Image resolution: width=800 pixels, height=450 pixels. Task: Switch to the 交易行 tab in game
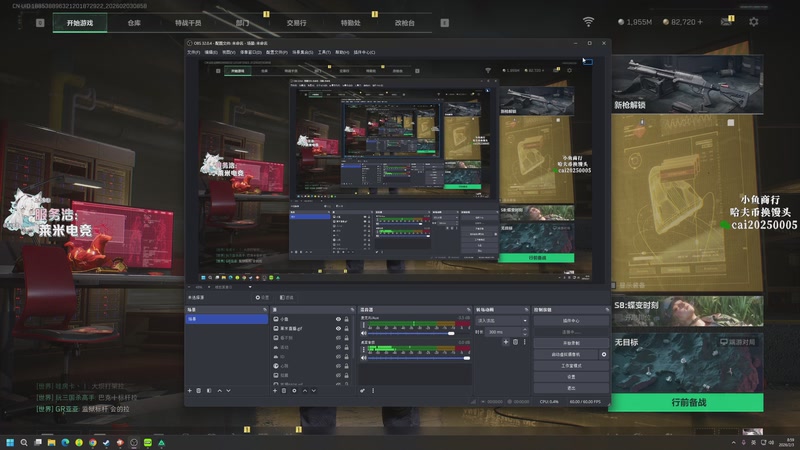pyautogui.click(x=296, y=22)
